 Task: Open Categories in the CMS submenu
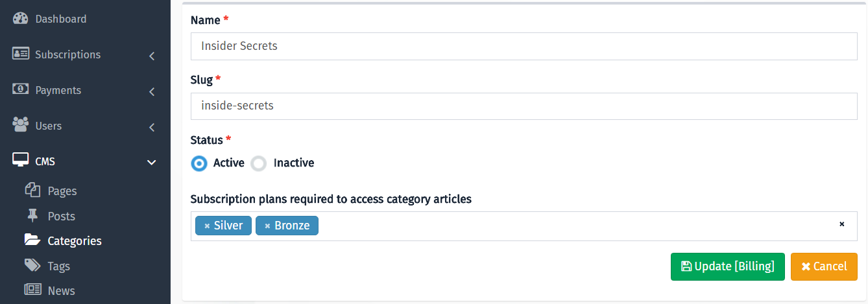(x=75, y=240)
